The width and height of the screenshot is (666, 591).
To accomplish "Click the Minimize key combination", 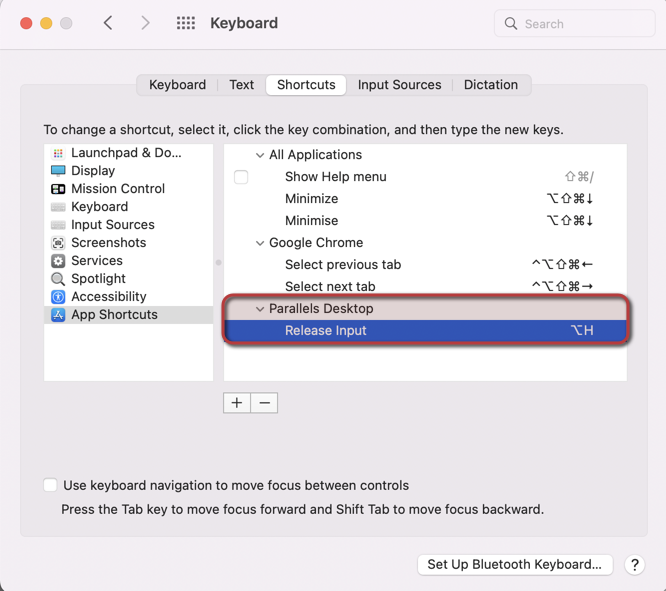I will (570, 199).
